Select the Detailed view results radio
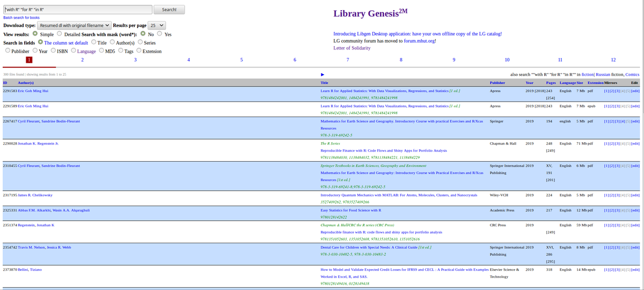 pos(59,34)
